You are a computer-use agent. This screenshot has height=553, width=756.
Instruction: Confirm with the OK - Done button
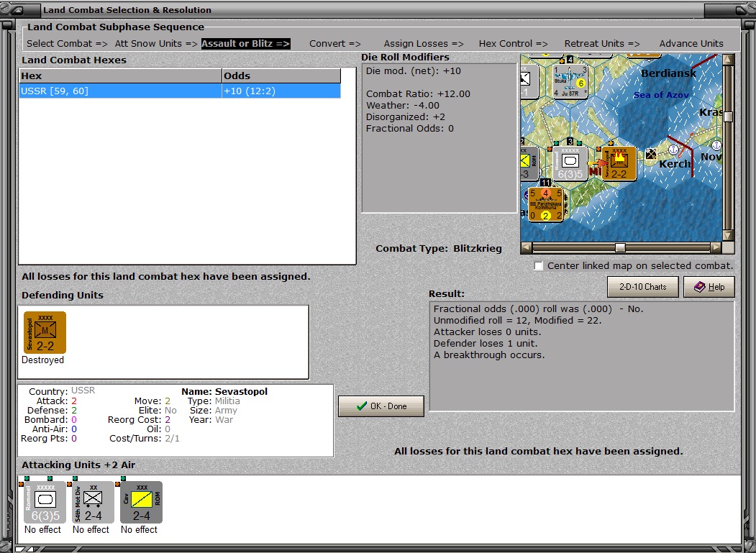click(381, 406)
